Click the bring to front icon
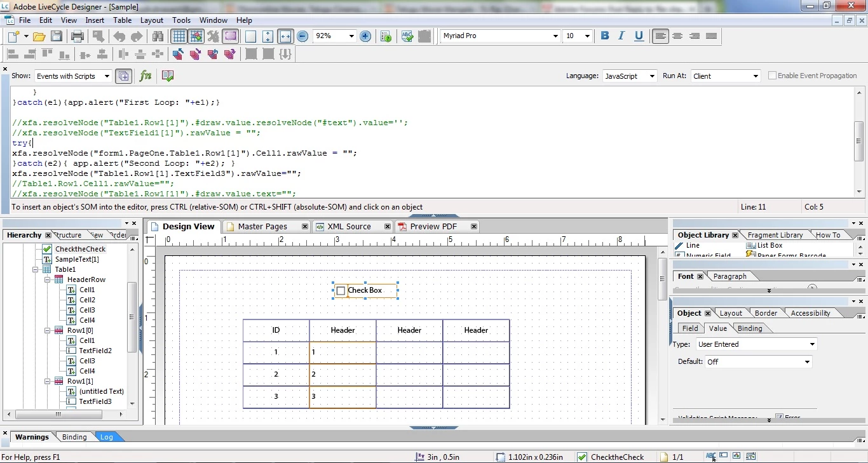Screen dimensions: 868x463 click(x=178, y=54)
